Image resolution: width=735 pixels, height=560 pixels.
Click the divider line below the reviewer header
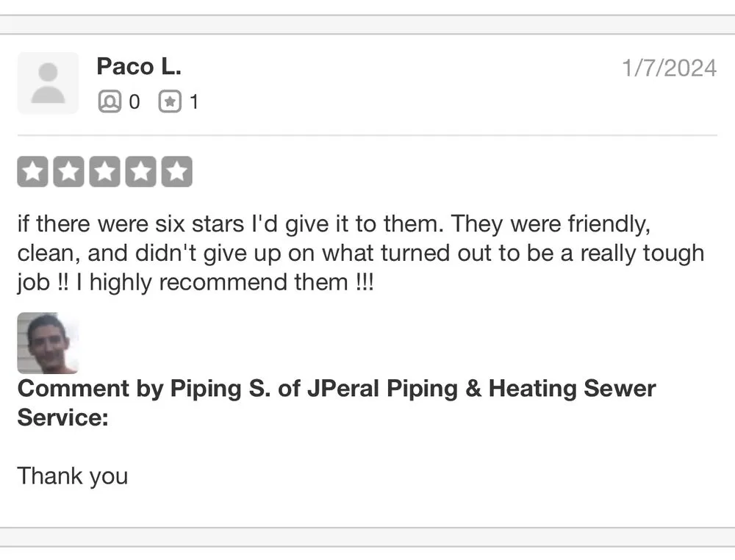pyautogui.click(x=367, y=134)
